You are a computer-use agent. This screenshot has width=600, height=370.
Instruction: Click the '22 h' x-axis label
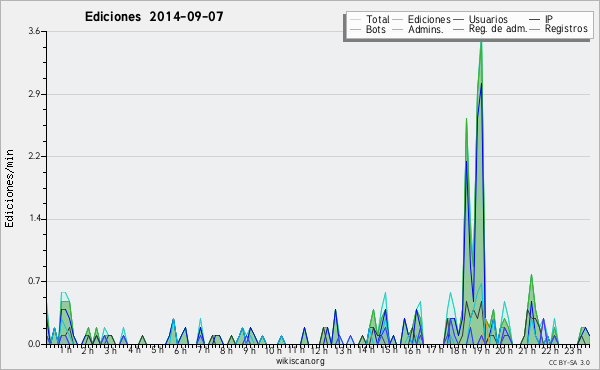[550, 351]
